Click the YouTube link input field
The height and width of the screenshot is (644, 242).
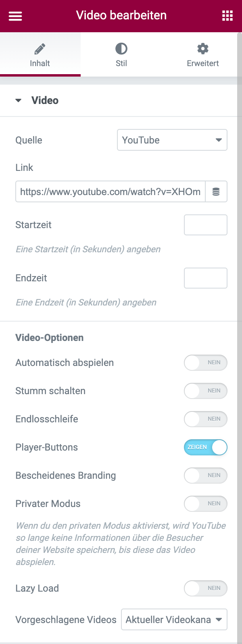pos(110,192)
